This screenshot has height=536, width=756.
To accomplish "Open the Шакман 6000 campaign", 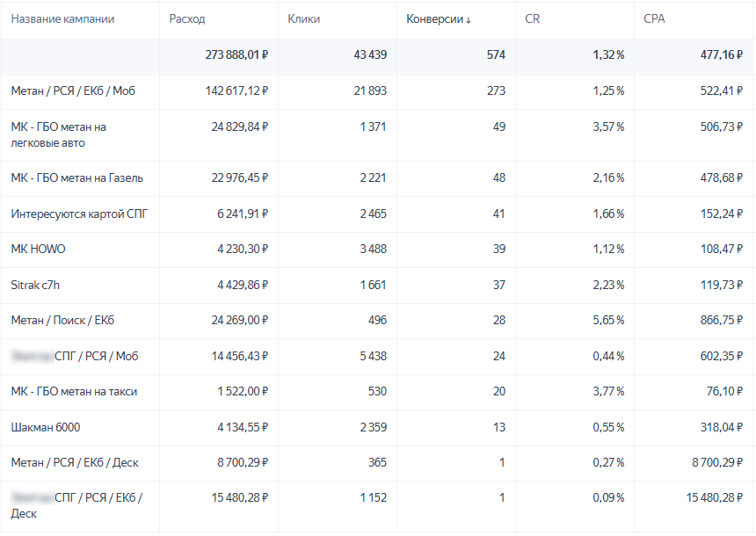I will [46, 428].
